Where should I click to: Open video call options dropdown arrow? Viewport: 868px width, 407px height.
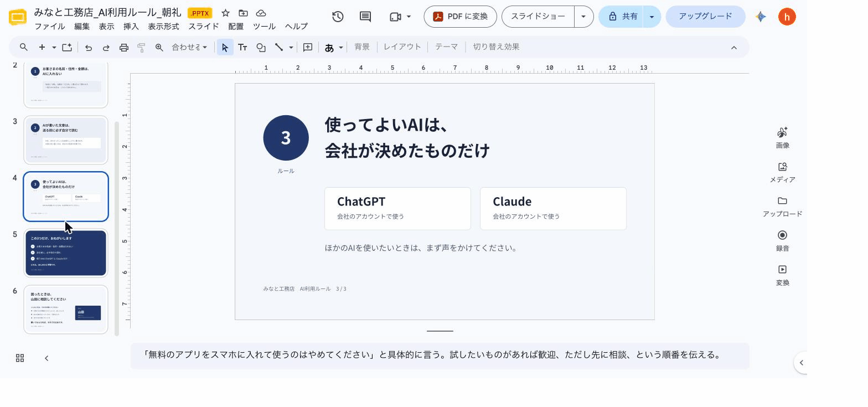(409, 17)
